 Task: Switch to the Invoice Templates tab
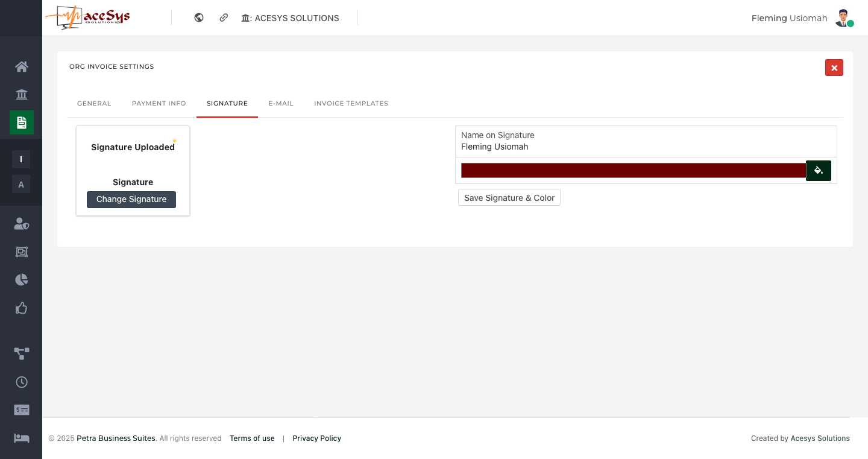coord(351,104)
